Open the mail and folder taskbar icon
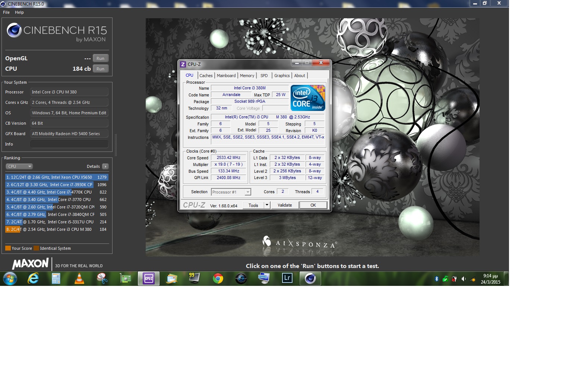 pos(172,278)
